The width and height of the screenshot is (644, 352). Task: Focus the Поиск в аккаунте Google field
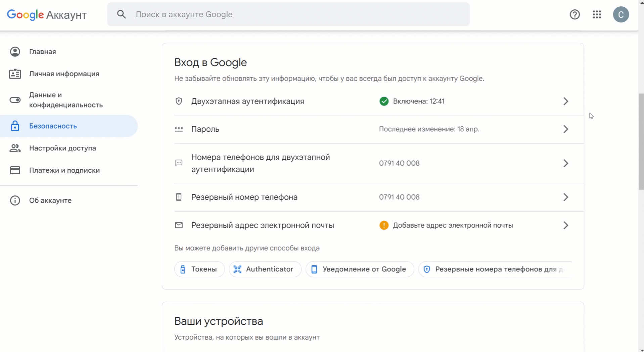click(x=288, y=14)
